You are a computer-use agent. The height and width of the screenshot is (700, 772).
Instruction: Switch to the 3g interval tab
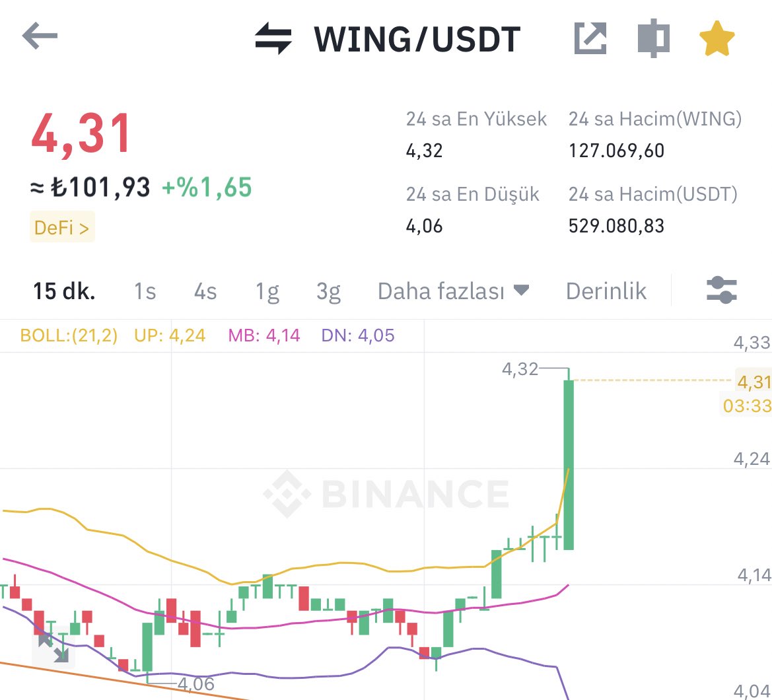click(328, 292)
